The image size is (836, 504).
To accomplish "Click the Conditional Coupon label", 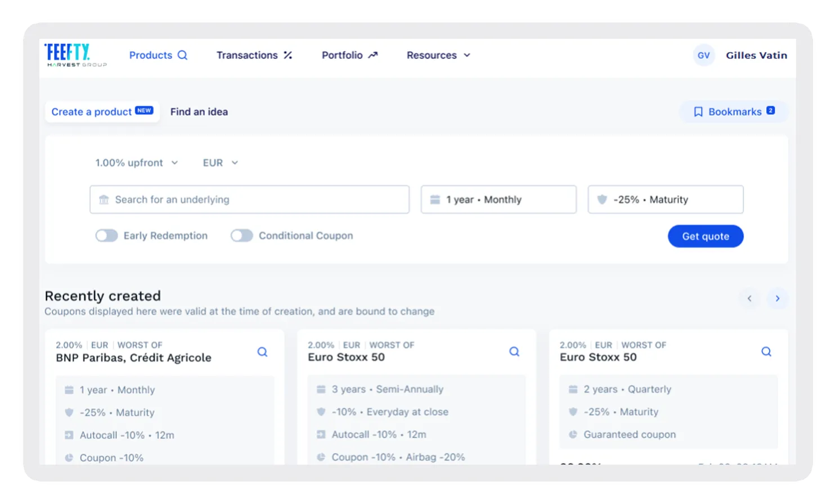I will (x=306, y=236).
